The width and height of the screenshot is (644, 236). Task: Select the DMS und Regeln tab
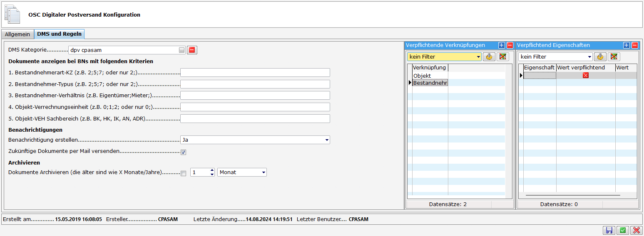60,34
